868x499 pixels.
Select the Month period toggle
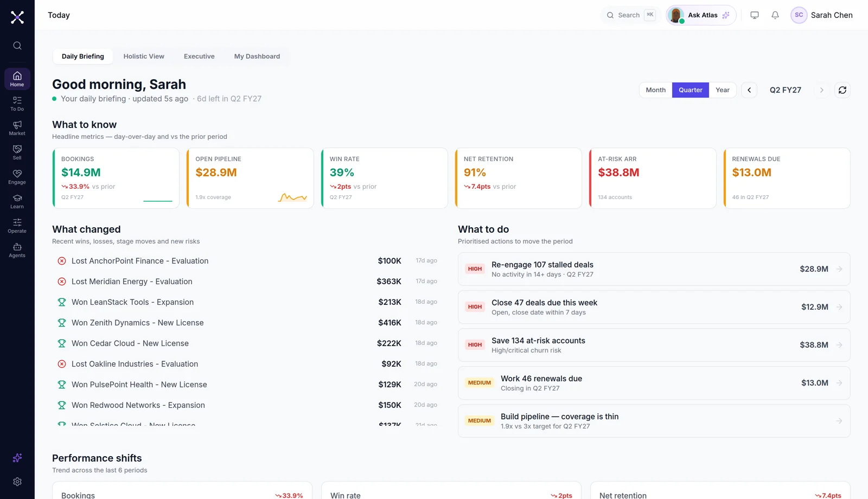coord(655,90)
